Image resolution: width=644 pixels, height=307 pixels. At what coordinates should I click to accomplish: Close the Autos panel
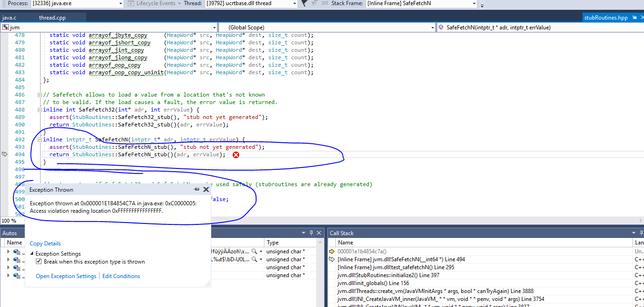(319, 233)
